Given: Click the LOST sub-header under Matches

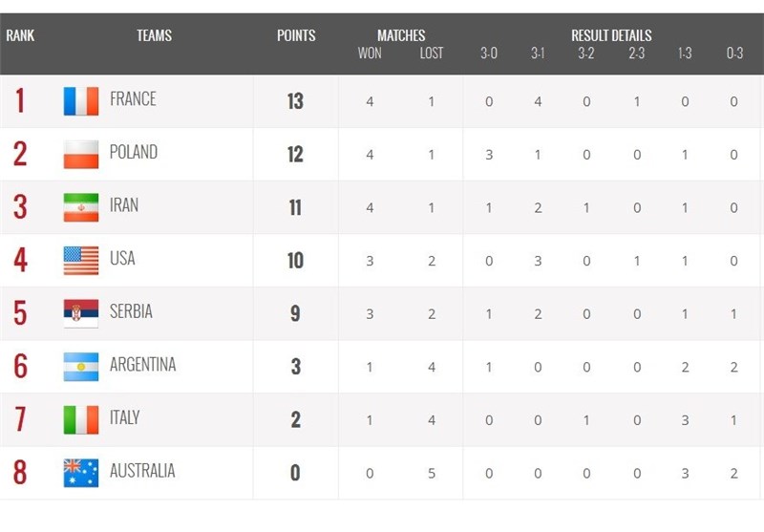Looking at the screenshot, I should 432,53.
